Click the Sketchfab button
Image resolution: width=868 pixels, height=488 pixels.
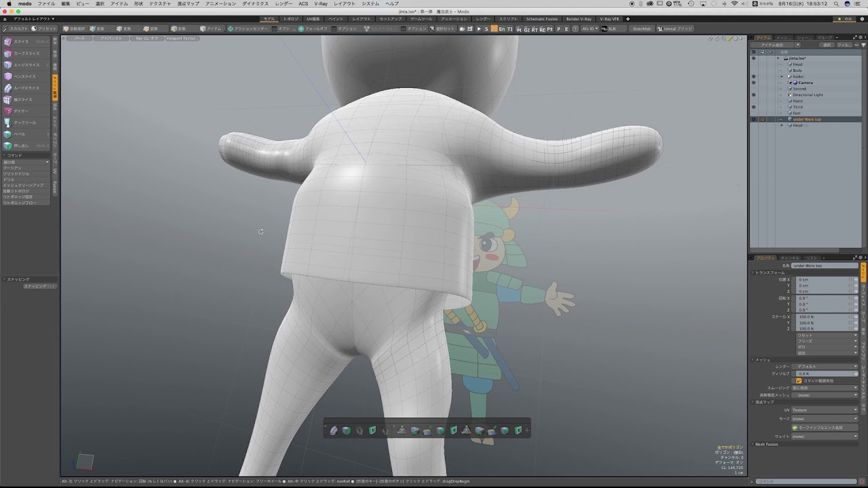(642, 29)
